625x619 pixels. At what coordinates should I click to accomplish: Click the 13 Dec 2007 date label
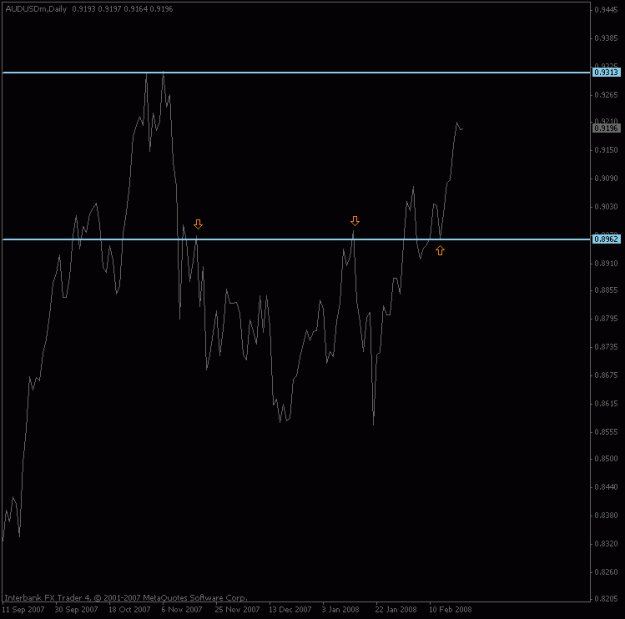(290, 609)
